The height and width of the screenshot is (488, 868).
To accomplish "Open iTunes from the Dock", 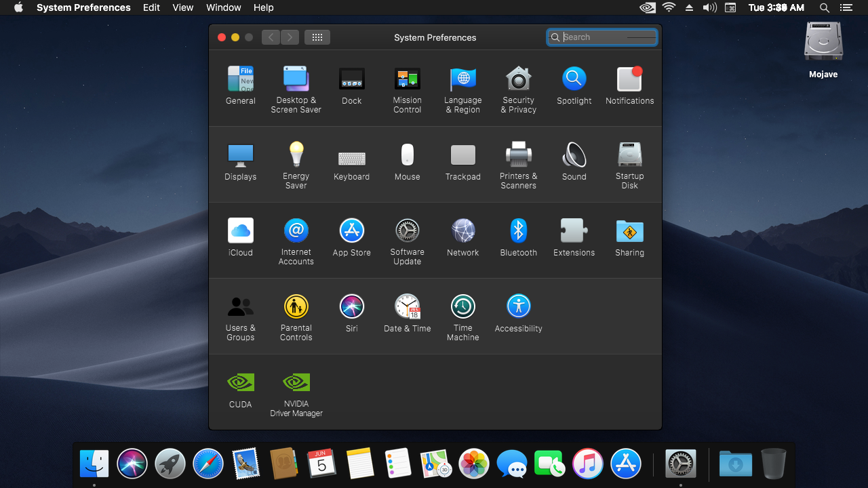I will [x=588, y=464].
